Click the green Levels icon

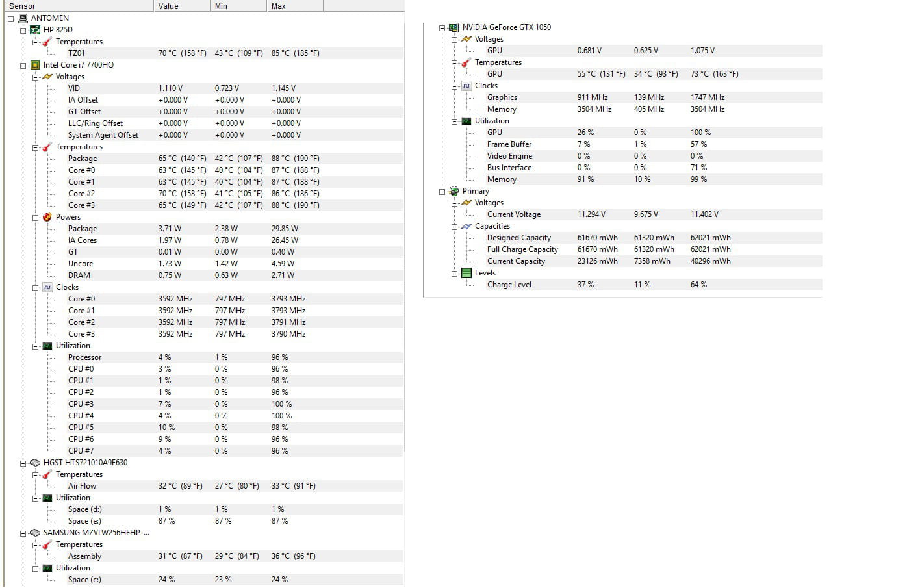(x=466, y=273)
